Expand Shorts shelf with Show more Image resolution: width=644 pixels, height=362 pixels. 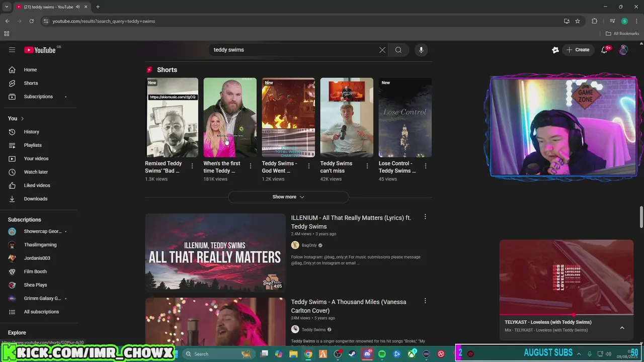pos(288,197)
